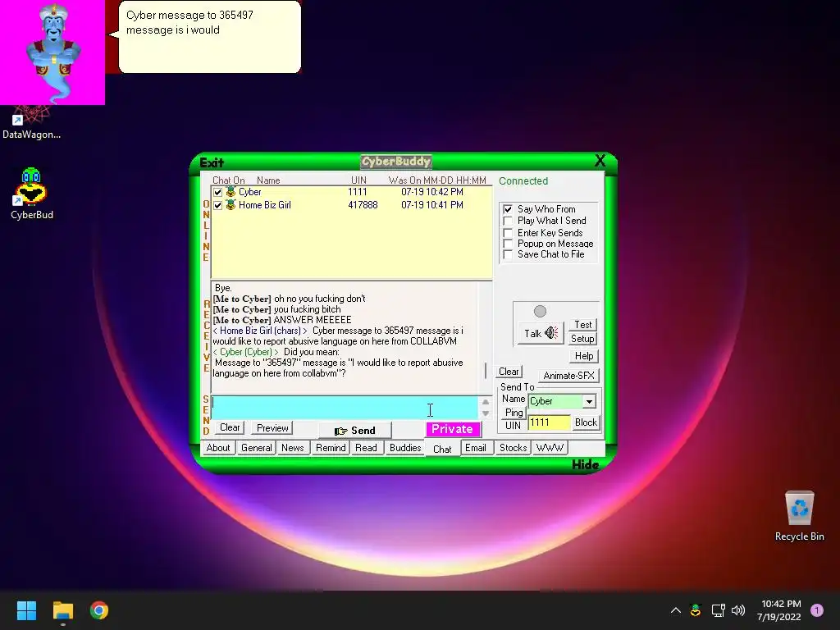Click the Talk speaker button

[x=541, y=333]
